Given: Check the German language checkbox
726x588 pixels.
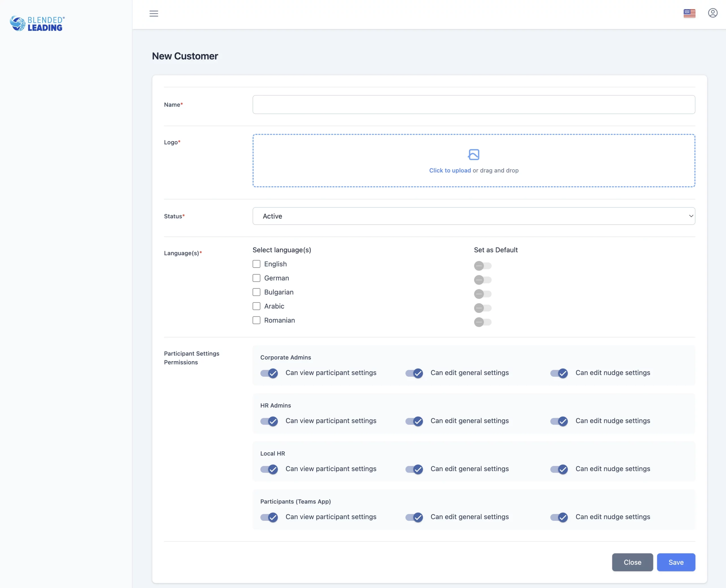Looking at the screenshot, I should pyautogui.click(x=256, y=278).
